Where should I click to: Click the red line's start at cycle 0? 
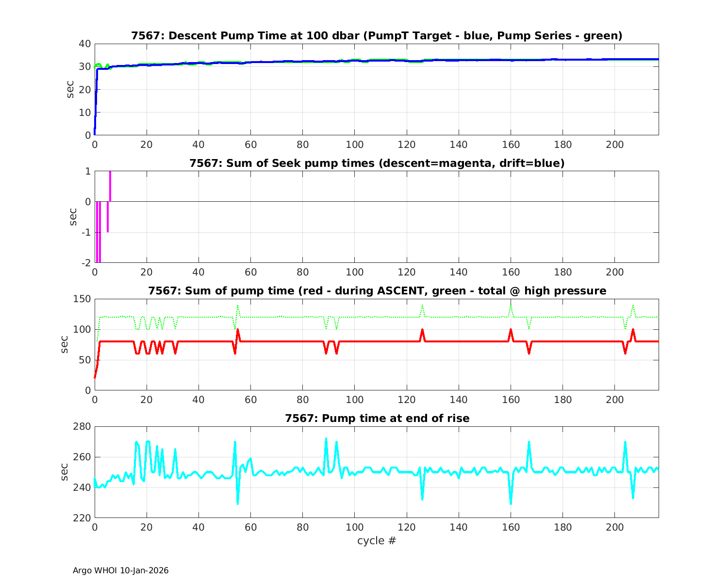[x=95, y=376]
